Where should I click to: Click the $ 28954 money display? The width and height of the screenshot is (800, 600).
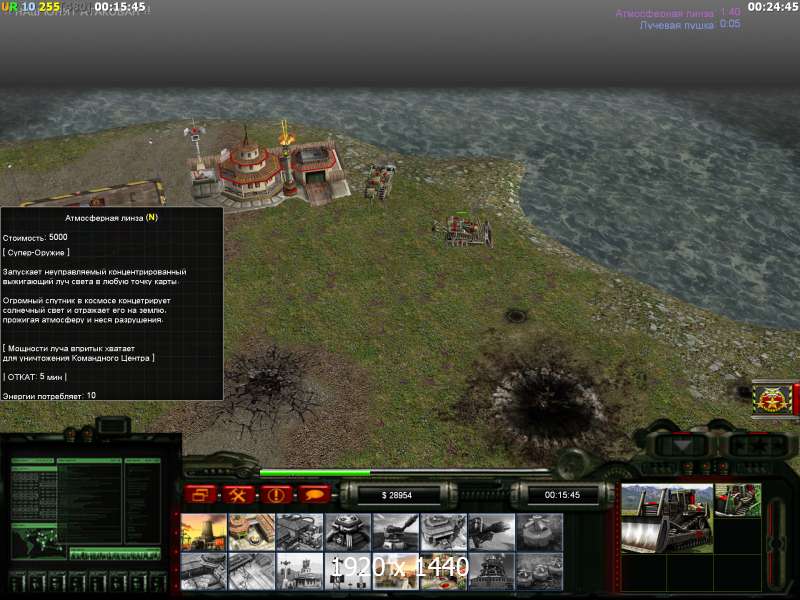[396, 495]
